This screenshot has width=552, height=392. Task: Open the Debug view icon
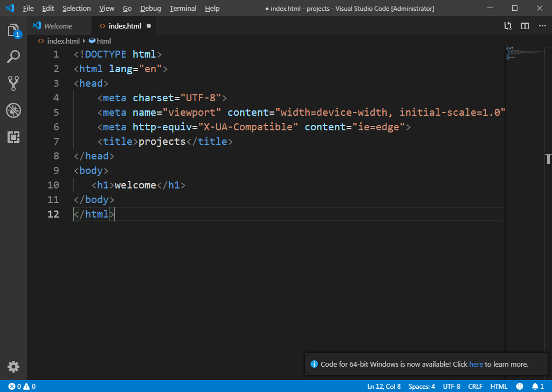(13, 110)
